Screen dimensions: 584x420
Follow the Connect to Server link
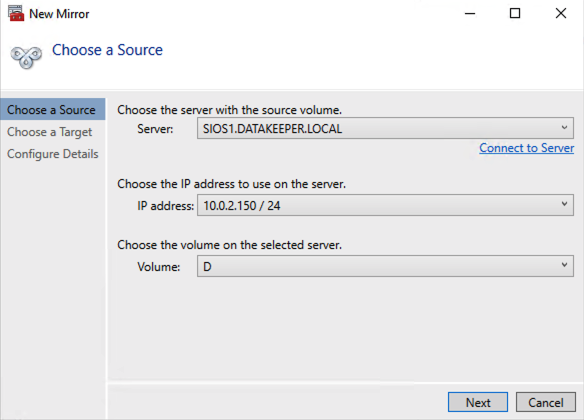click(526, 148)
